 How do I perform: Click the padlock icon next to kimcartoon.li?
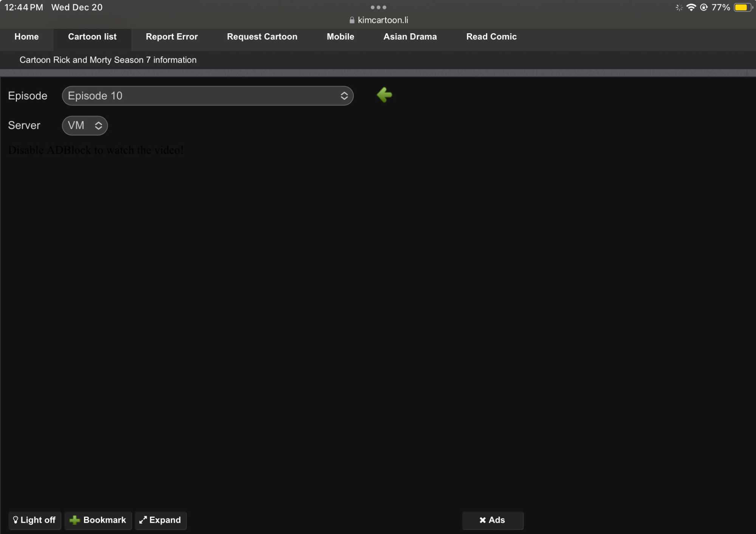coord(351,20)
